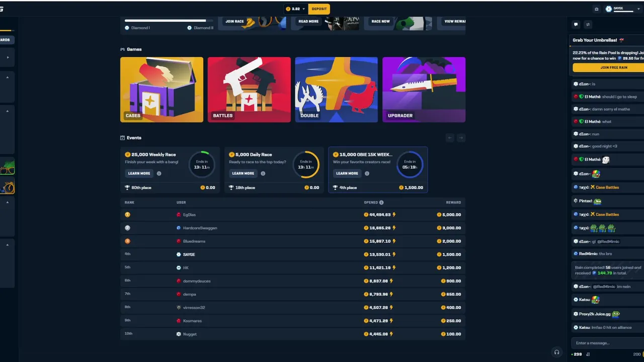This screenshot has height=362, width=644.
Task: Click the Nugget user avatar icon
Action: [x=179, y=334]
